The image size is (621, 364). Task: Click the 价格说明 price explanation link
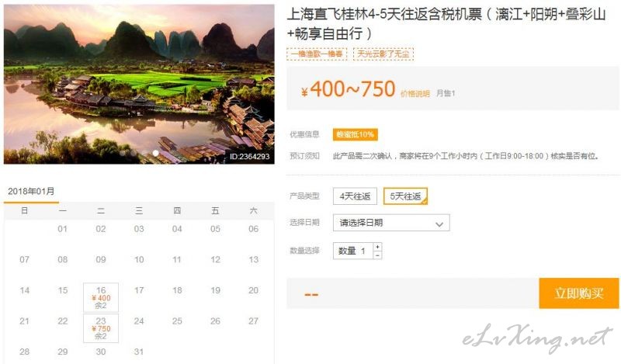coord(415,93)
